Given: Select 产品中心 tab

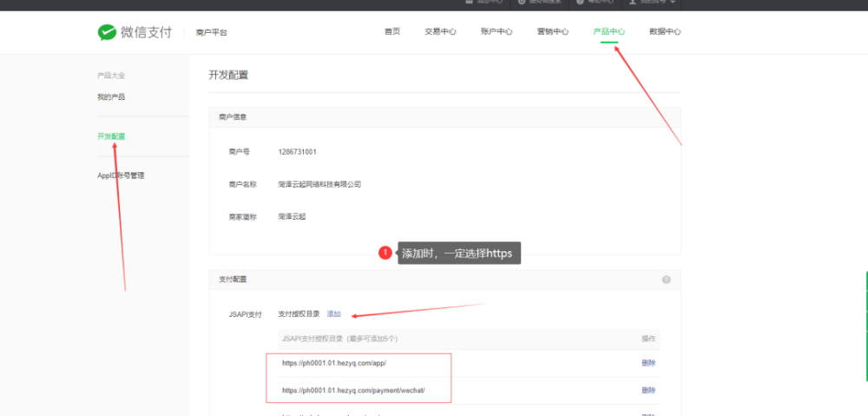Looking at the screenshot, I should tap(609, 31).
